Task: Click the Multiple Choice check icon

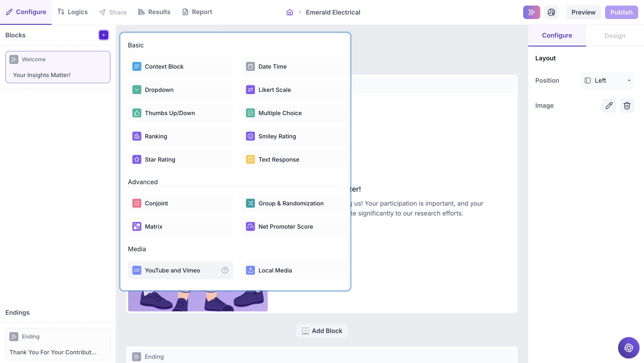Action: (250, 113)
